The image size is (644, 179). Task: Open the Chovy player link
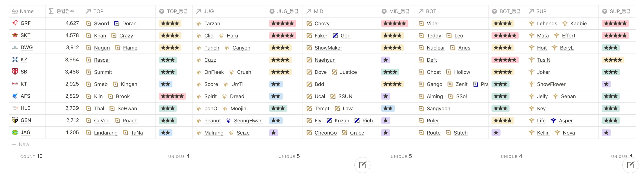pos(322,24)
